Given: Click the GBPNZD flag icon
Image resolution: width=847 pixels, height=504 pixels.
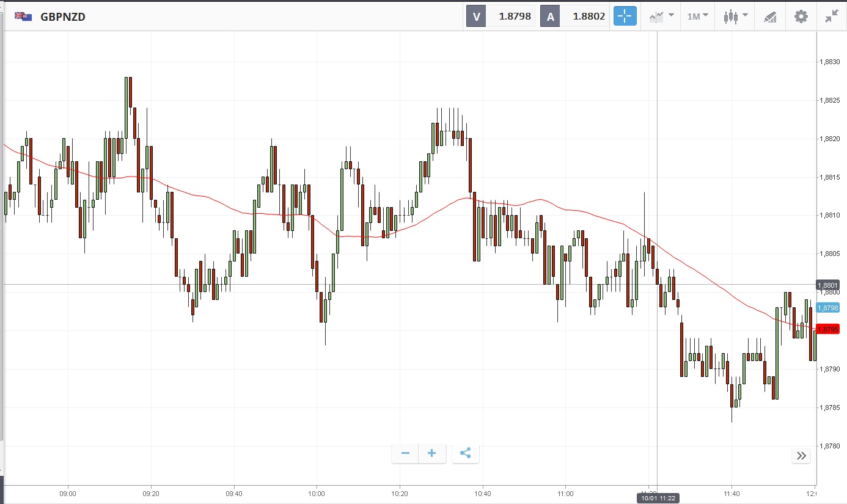Looking at the screenshot, I should [23, 16].
